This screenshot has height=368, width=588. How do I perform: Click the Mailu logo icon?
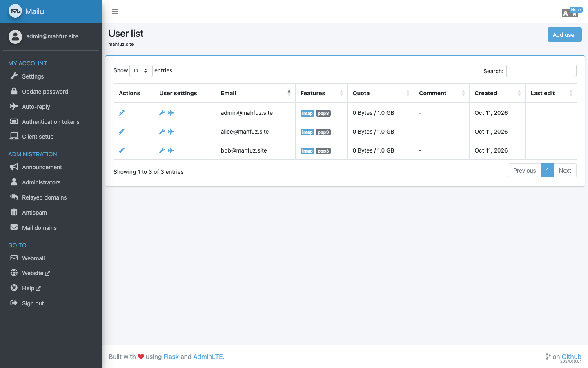tap(15, 11)
